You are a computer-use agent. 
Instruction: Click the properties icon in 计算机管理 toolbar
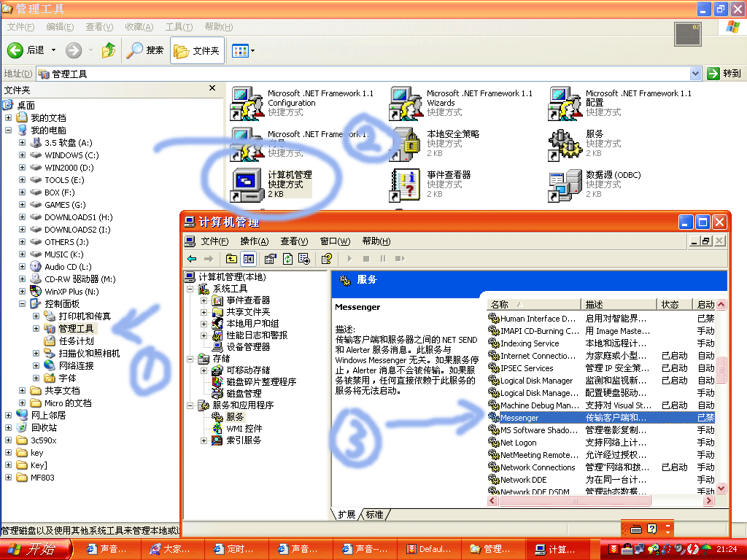point(270,259)
